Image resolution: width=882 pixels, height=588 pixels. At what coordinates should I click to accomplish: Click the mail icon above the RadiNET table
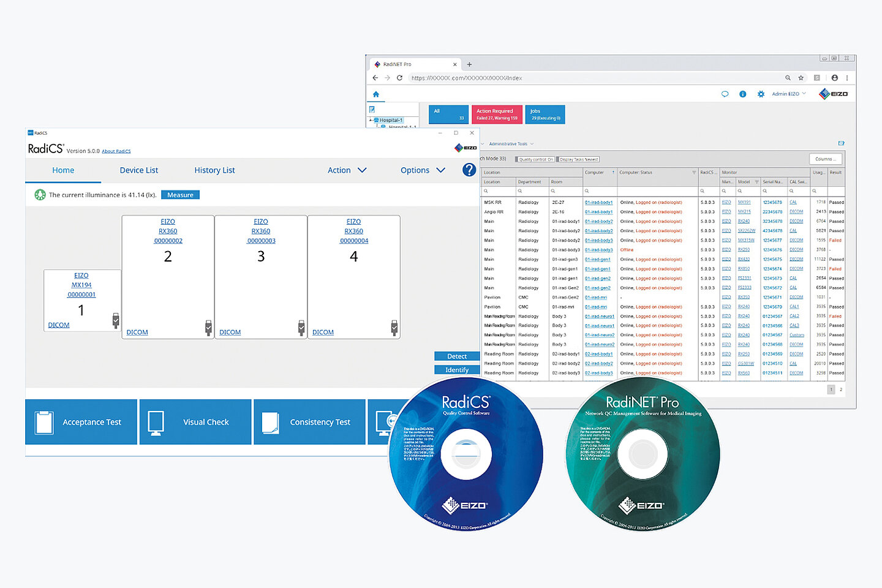point(841,143)
